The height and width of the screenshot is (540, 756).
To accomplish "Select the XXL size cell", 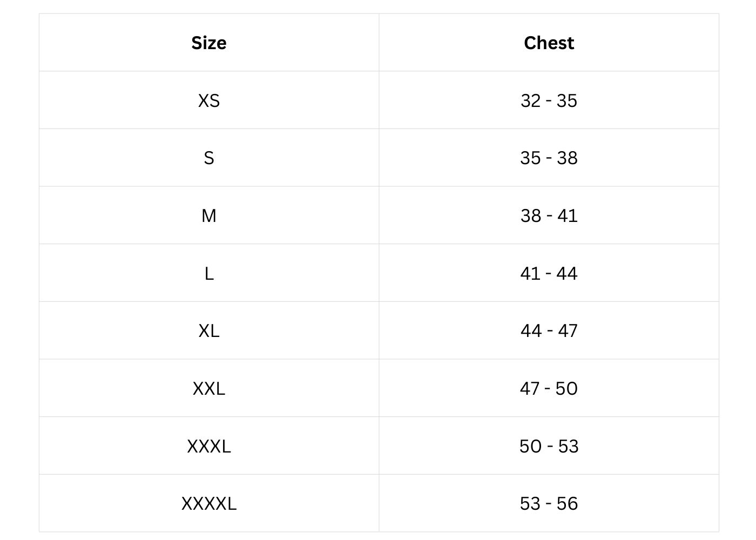I will coord(209,388).
